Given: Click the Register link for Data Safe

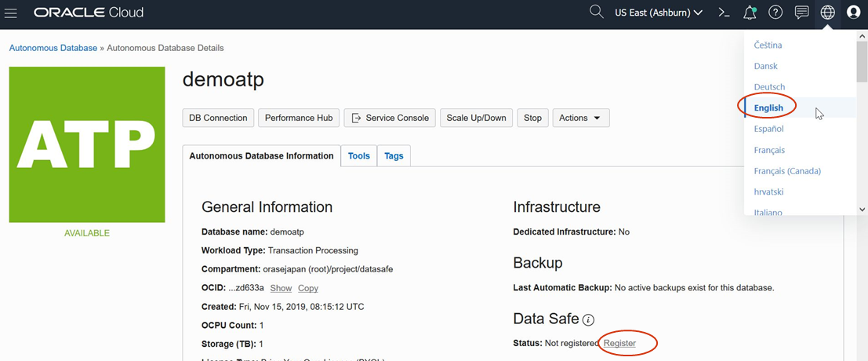Looking at the screenshot, I should [619, 343].
